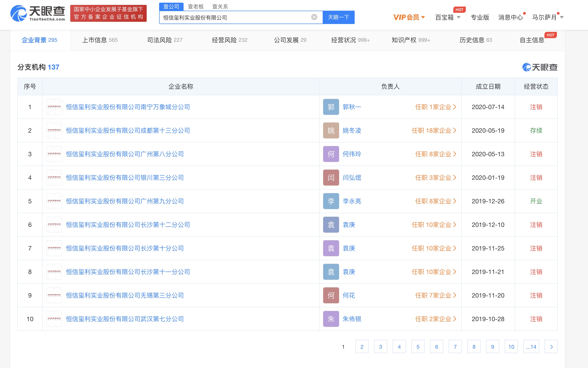Go to next page with arrow button
Viewport: 588px width, 368px height.
tap(551, 347)
